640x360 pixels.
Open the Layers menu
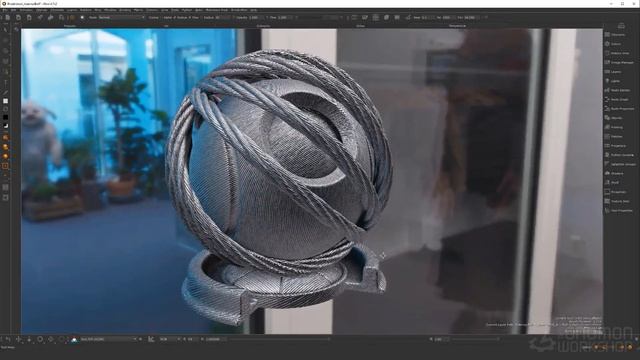point(72,10)
